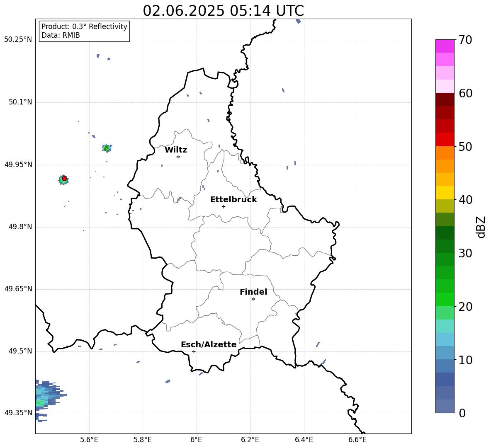Click the dark red colorbar swatch below 60
This screenshot has height=448, width=491.
tap(445, 99)
